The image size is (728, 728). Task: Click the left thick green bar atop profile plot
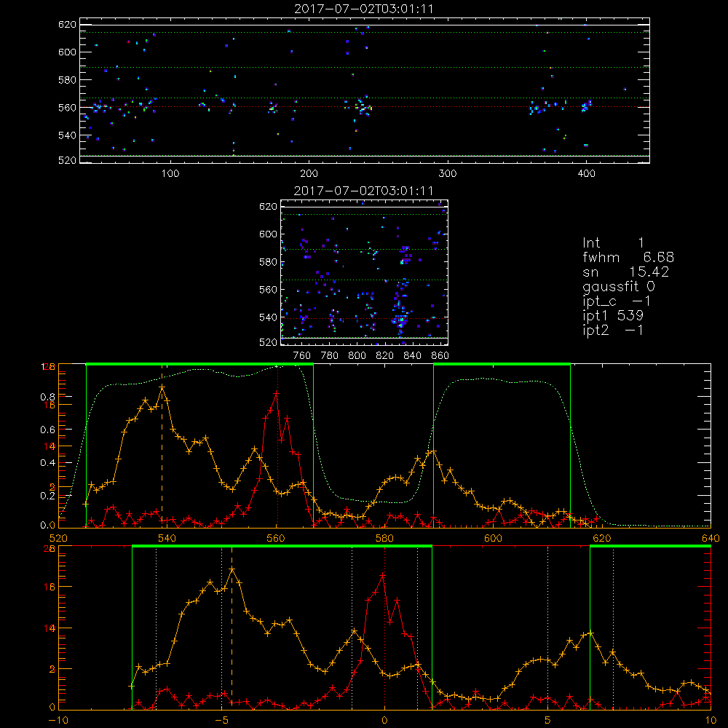tap(199, 364)
